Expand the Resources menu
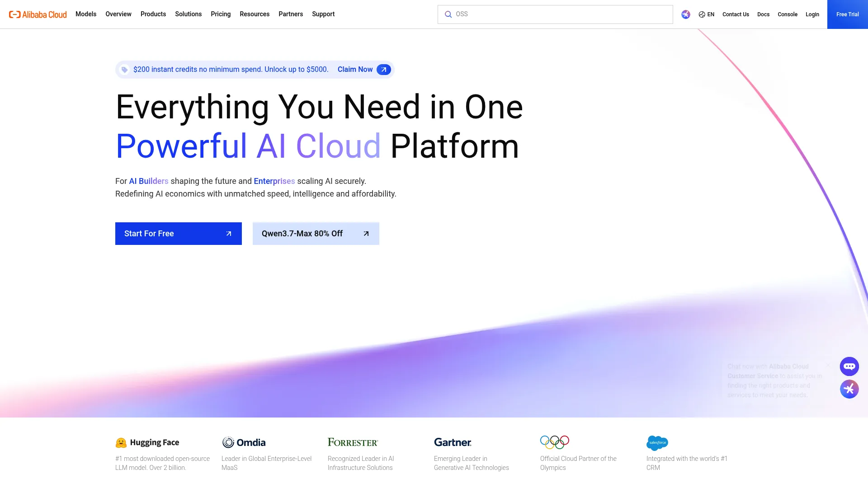 click(x=255, y=14)
